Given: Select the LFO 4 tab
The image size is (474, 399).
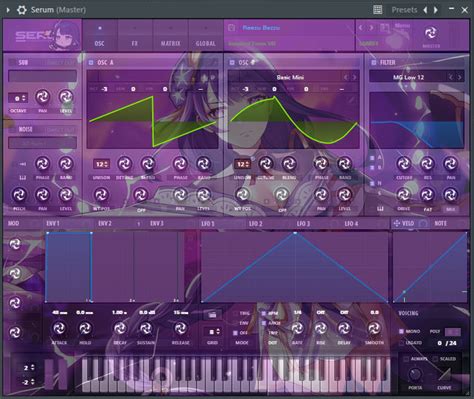Looking at the screenshot, I should pyautogui.click(x=351, y=223).
